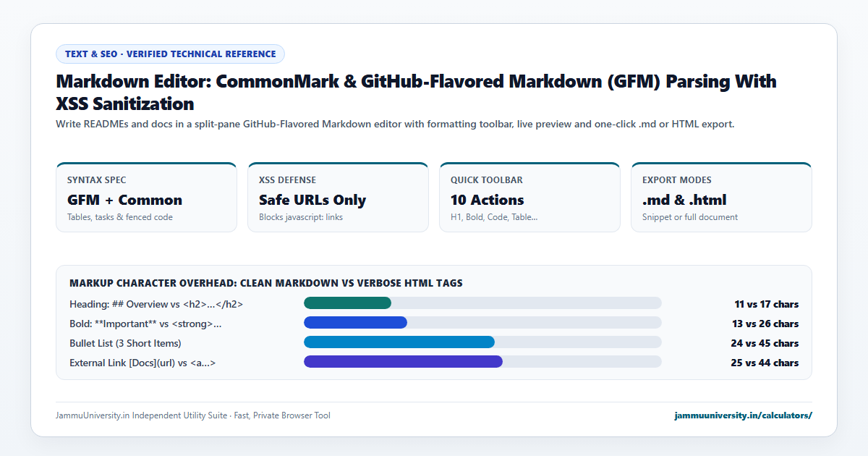Viewport: 868px width, 456px height.
Task: Click 'Tables, tasks & fenced code' text
Action: [x=120, y=217]
